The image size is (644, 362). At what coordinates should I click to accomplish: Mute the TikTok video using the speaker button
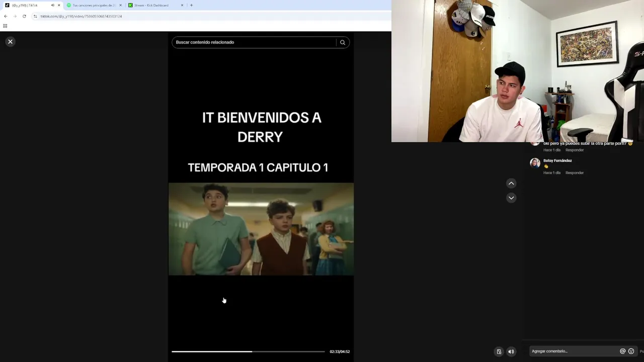coord(511,351)
